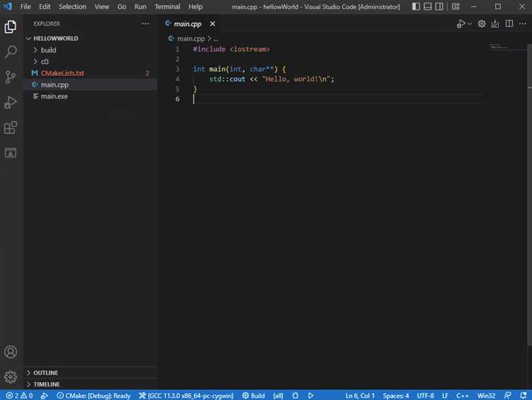Collapse the HELLOWWORLD folder section
This screenshot has height=400, width=532.
[90, 38]
